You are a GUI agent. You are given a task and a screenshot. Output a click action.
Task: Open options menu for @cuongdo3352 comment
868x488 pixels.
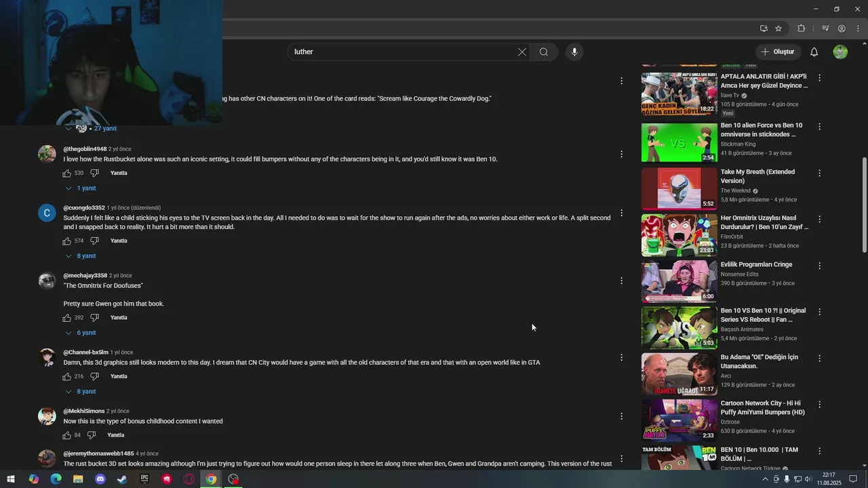(621, 213)
